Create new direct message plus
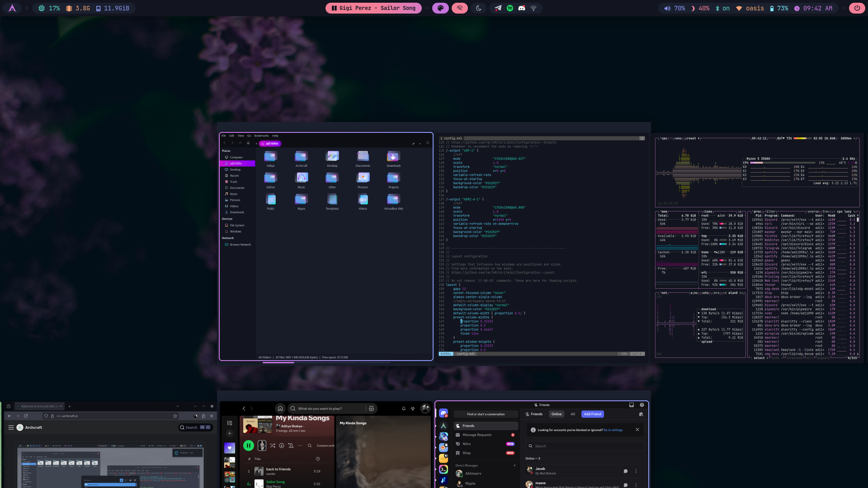868x488 pixels. [x=514, y=465]
